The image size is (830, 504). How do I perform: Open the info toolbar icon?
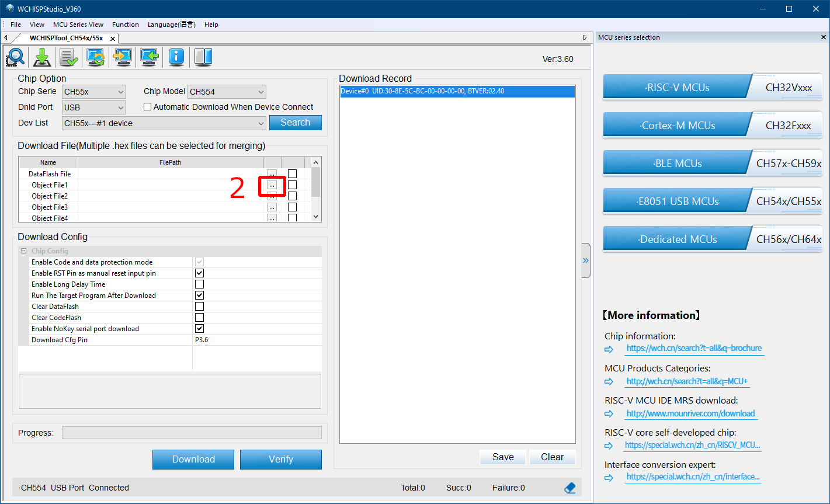[x=176, y=57]
